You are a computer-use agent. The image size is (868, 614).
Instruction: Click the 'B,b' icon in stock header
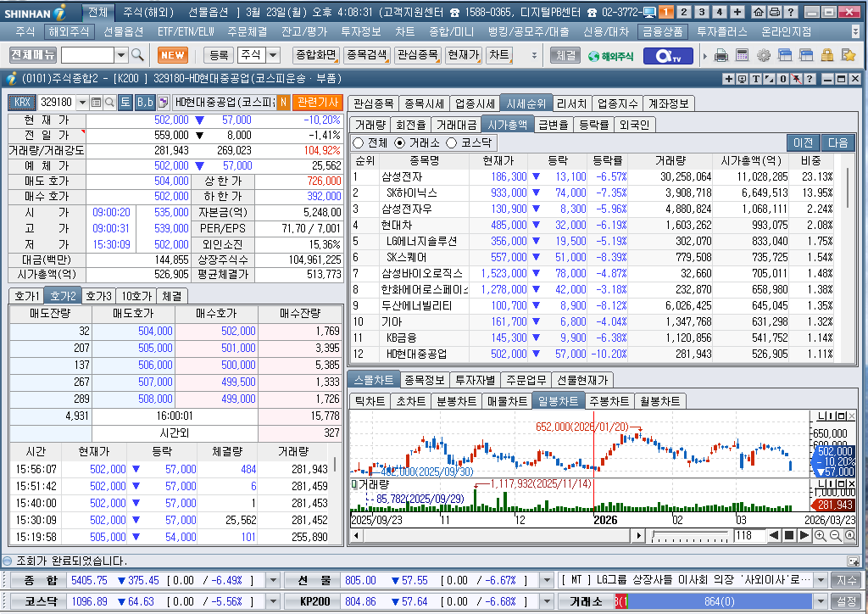click(x=145, y=103)
